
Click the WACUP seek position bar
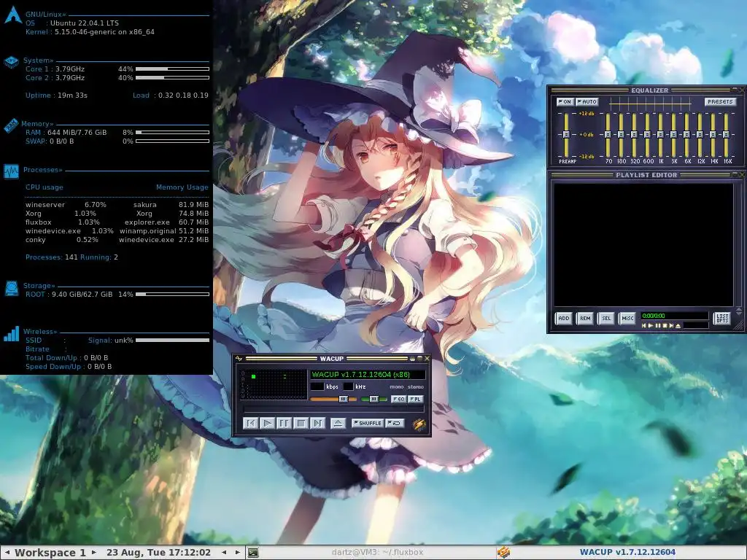[x=333, y=410]
